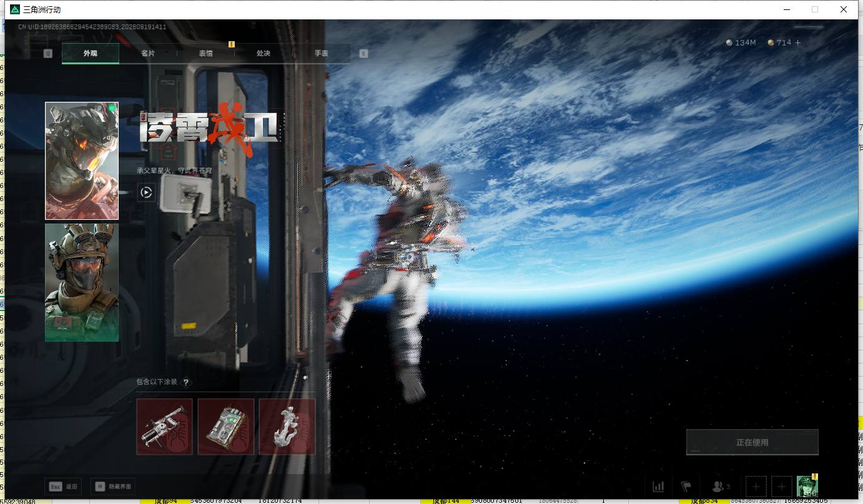The image size is (863, 504).
Task: Click the 正在使用 button
Action: pos(752,442)
